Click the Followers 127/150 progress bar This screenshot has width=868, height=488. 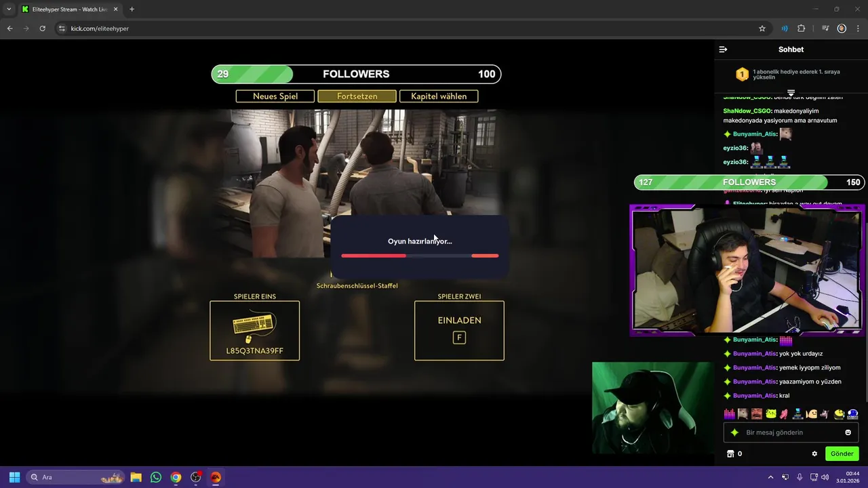749,182
